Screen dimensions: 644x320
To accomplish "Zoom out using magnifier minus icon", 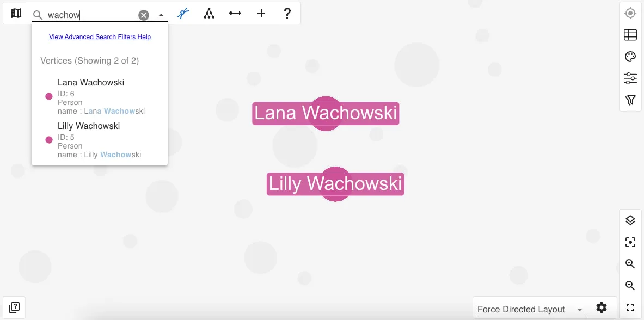I will point(630,285).
